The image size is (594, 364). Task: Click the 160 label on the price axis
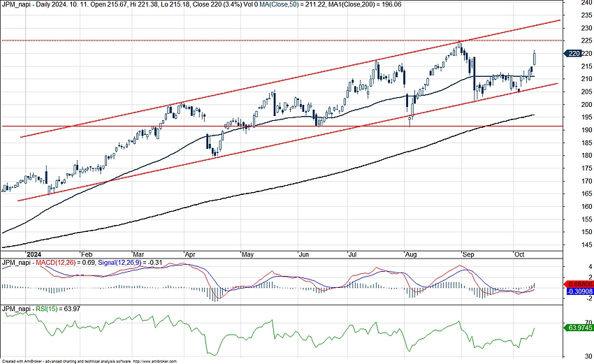(x=587, y=206)
